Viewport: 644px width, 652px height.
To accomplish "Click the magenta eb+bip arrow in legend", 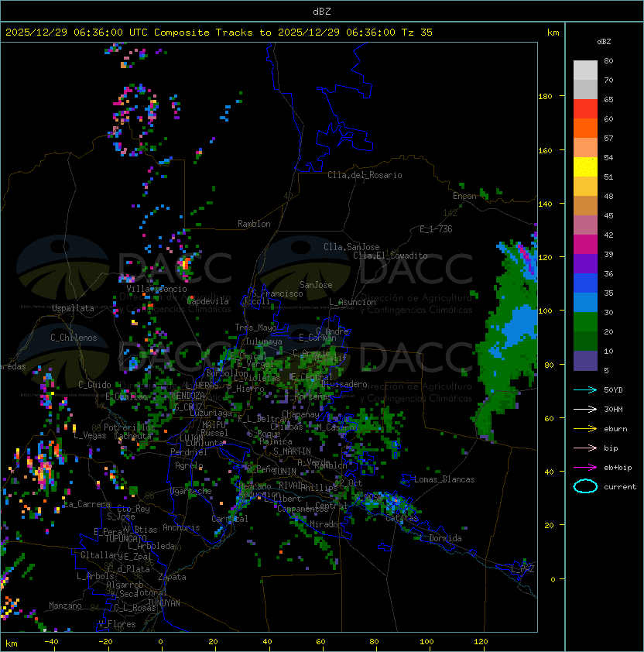I will 585,468.
